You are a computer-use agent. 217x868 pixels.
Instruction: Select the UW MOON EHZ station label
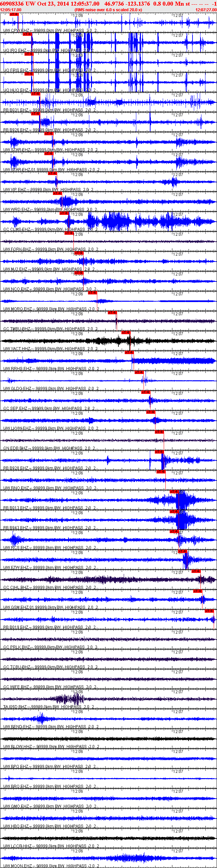point(51,866)
